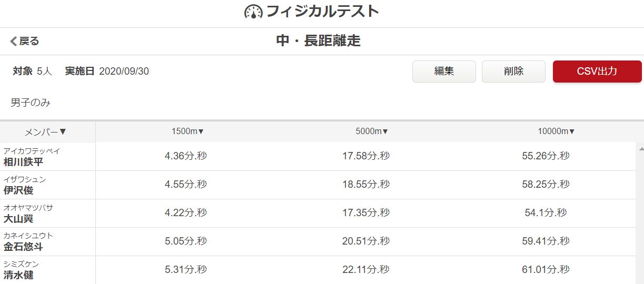Click the vertical scrollbar beside the table

pos(640,213)
